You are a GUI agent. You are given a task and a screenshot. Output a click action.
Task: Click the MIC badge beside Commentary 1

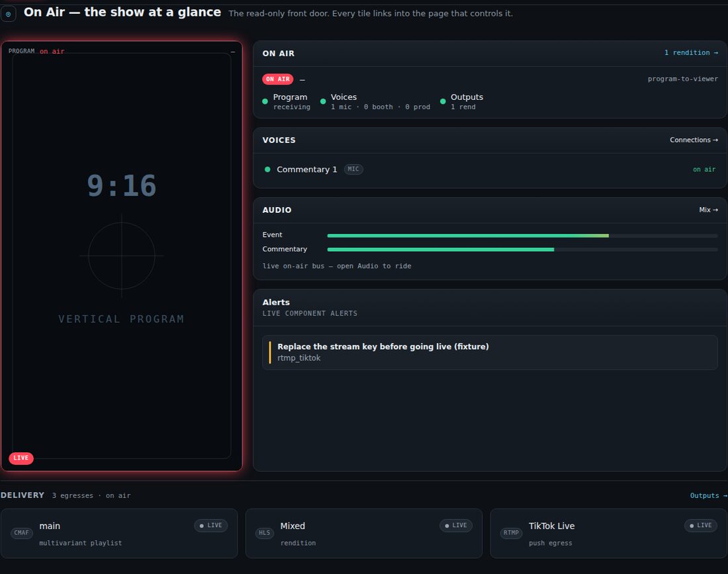pyautogui.click(x=353, y=169)
